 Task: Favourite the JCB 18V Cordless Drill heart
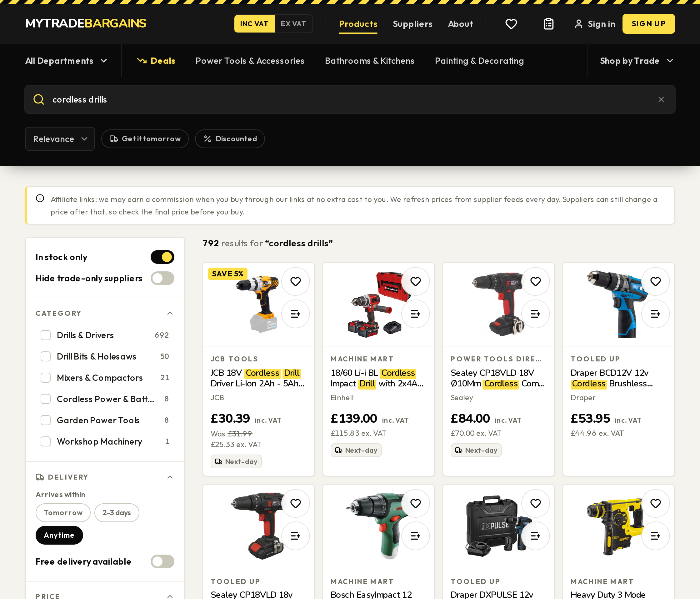(295, 281)
